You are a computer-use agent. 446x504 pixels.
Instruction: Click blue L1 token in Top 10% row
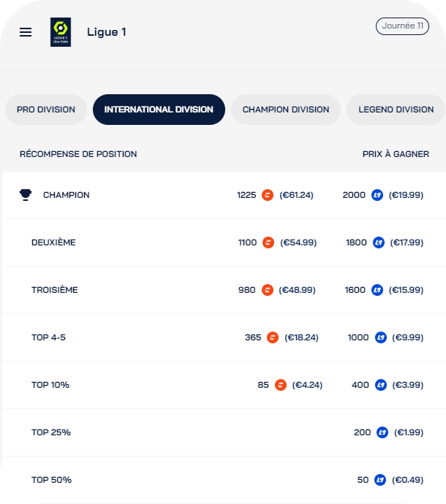coord(381,385)
